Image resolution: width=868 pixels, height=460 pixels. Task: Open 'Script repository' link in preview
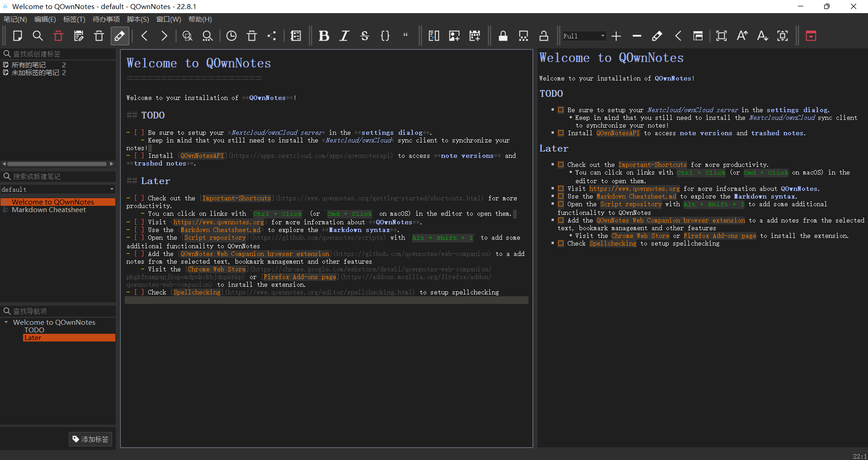pyautogui.click(x=631, y=204)
